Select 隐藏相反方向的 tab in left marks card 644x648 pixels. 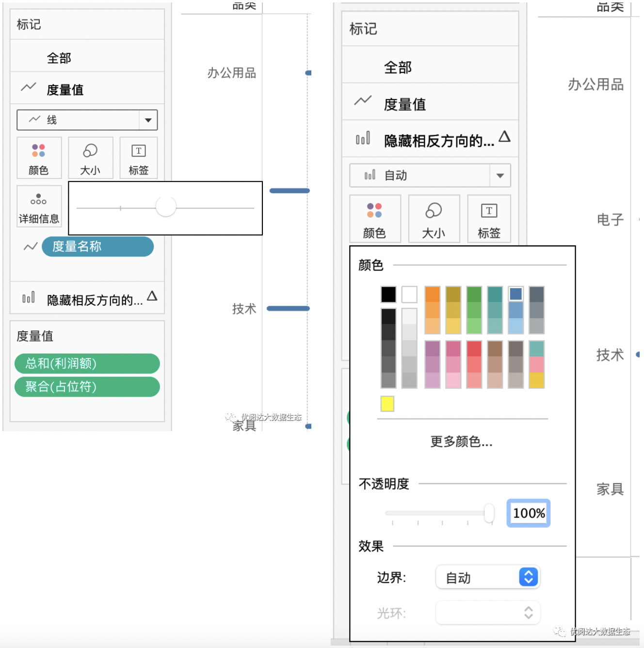click(x=95, y=300)
